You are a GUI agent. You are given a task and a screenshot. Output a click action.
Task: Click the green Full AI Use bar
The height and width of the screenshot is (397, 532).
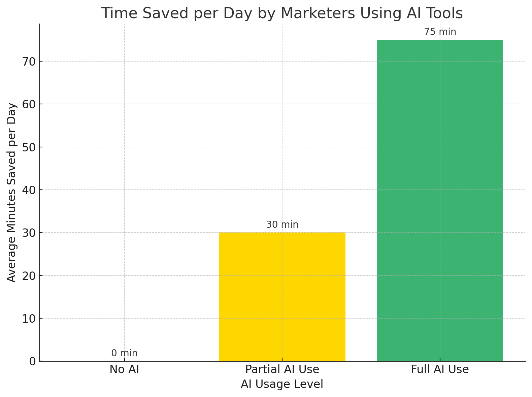[x=440, y=200]
